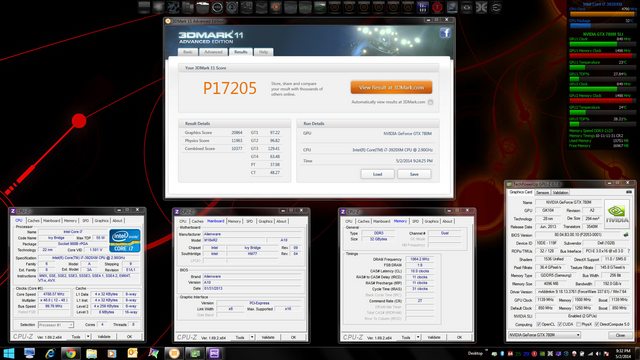Click the Intel Core i7 logo badge
The image size is (640, 360).
pyautogui.click(x=125, y=240)
